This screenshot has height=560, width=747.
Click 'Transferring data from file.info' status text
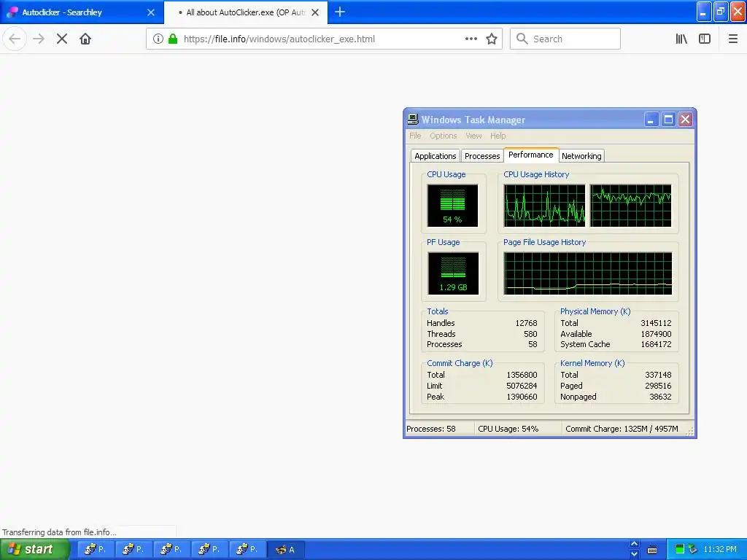pos(59,532)
